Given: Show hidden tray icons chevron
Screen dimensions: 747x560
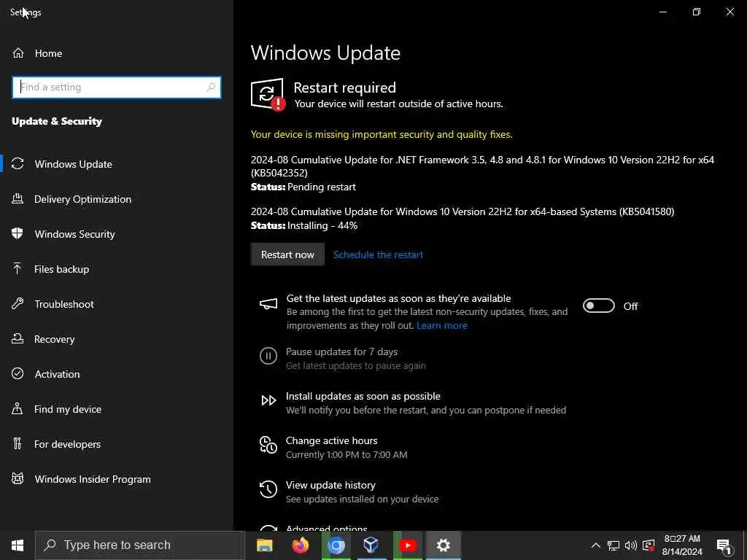Looking at the screenshot, I should point(595,545).
